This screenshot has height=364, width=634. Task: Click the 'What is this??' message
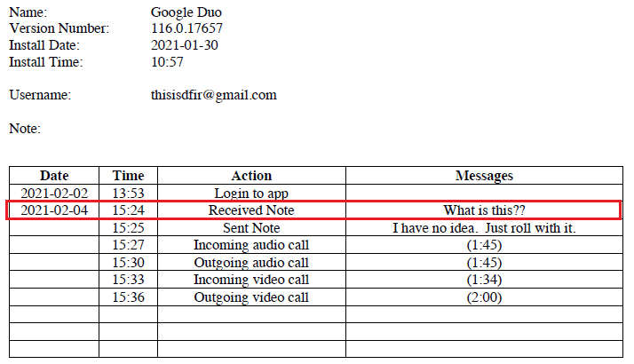pos(484,210)
